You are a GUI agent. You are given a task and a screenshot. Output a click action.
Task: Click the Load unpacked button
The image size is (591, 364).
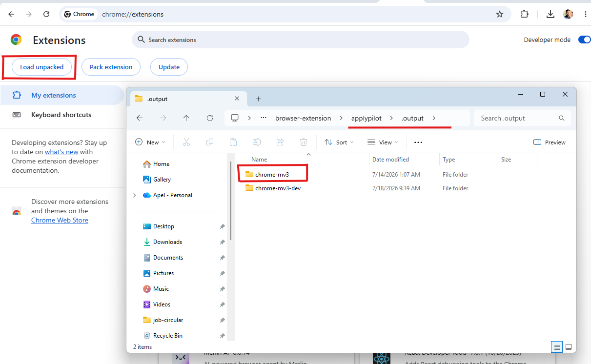pyautogui.click(x=41, y=67)
